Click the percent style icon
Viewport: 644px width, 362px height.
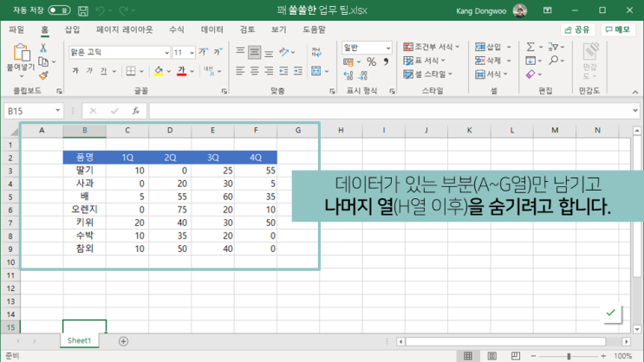click(372, 62)
